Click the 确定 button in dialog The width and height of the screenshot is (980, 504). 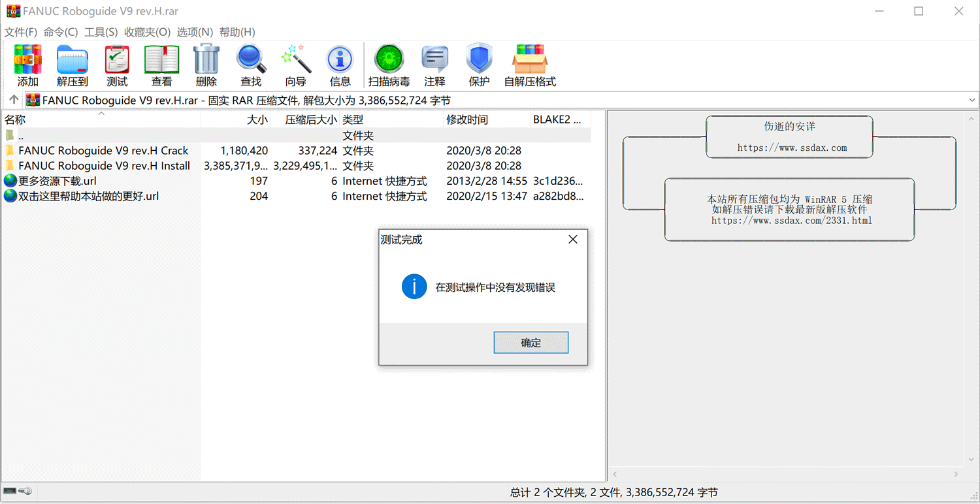coord(531,343)
